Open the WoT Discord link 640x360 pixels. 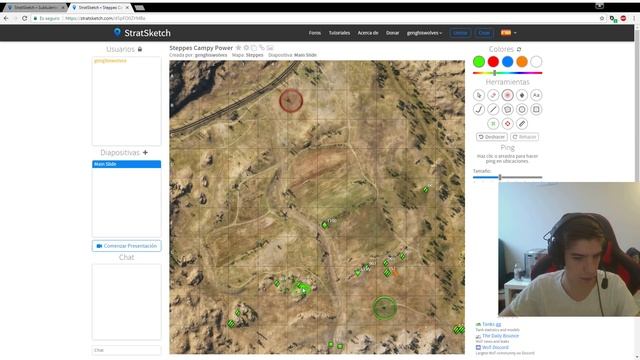coord(495,347)
